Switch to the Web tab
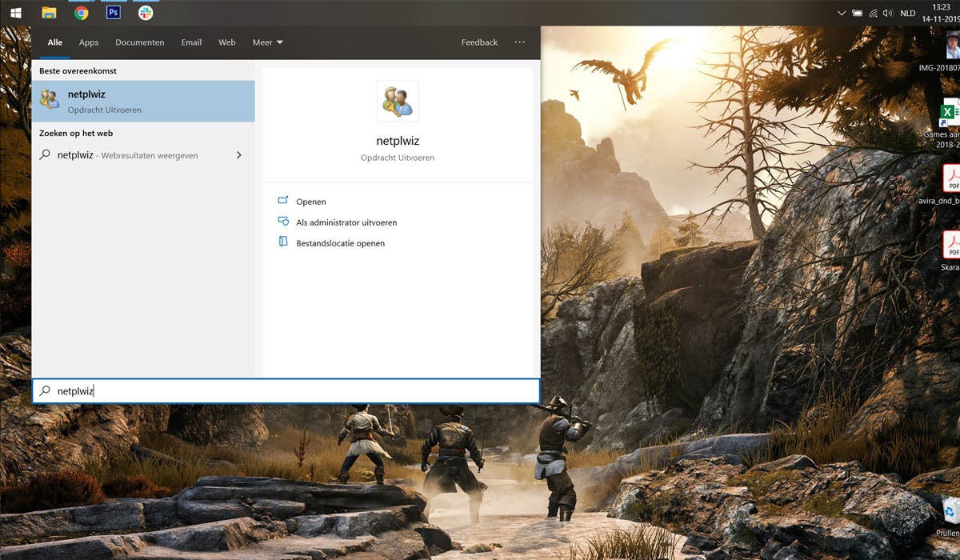 [227, 42]
